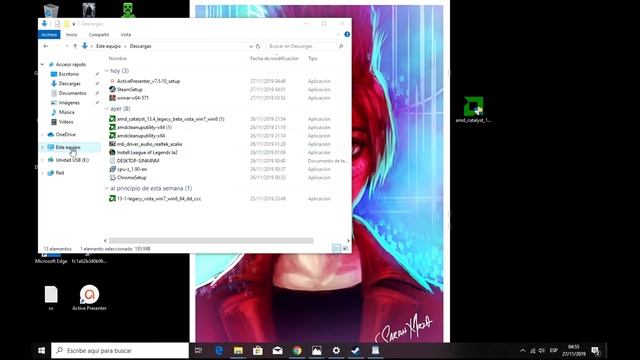Open the Recycle Bin desktop icon
The width and height of the screenshot is (640, 360).
point(51,10)
